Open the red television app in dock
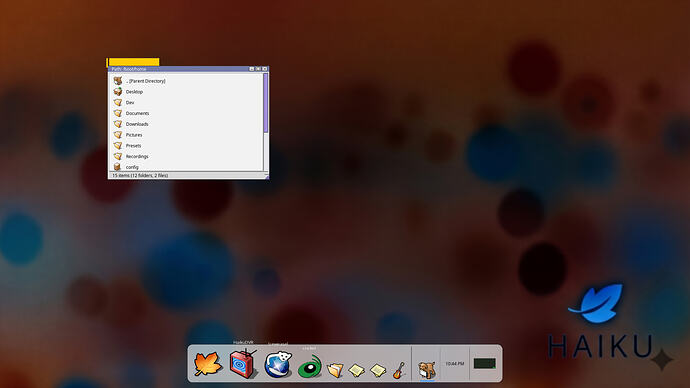Image resolution: width=690 pixels, height=388 pixels. [x=242, y=363]
